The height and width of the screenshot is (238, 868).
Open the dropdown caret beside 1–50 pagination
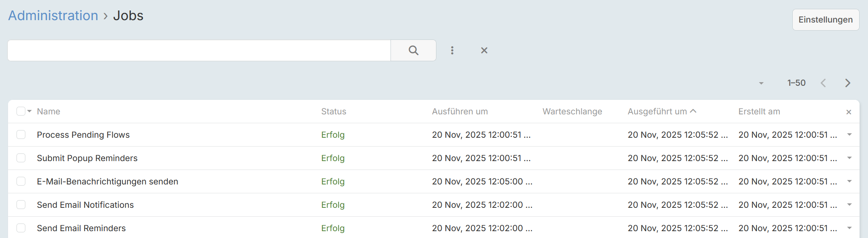761,83
